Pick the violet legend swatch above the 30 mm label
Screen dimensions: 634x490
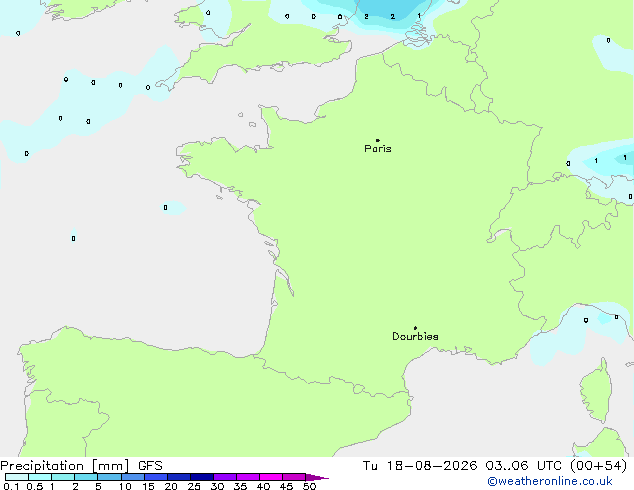click(225, 477)
